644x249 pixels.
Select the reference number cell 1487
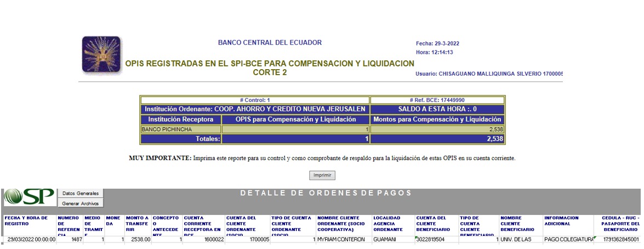pyautogui.click(x=69, y=240)
